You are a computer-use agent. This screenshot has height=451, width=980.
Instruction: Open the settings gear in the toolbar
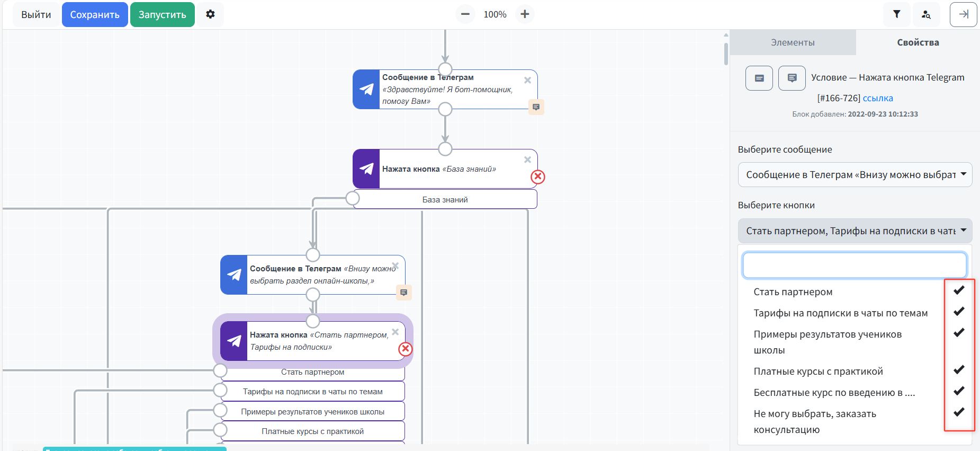(210, 14)
